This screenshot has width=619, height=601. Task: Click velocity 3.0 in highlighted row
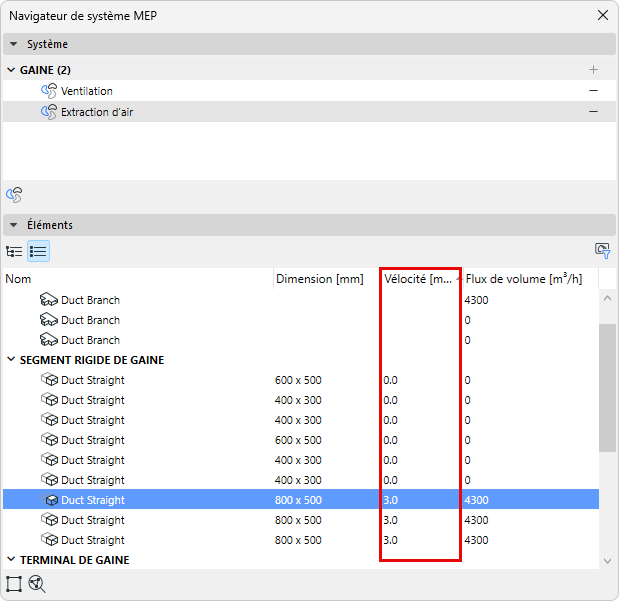click(x=390, y=500)
